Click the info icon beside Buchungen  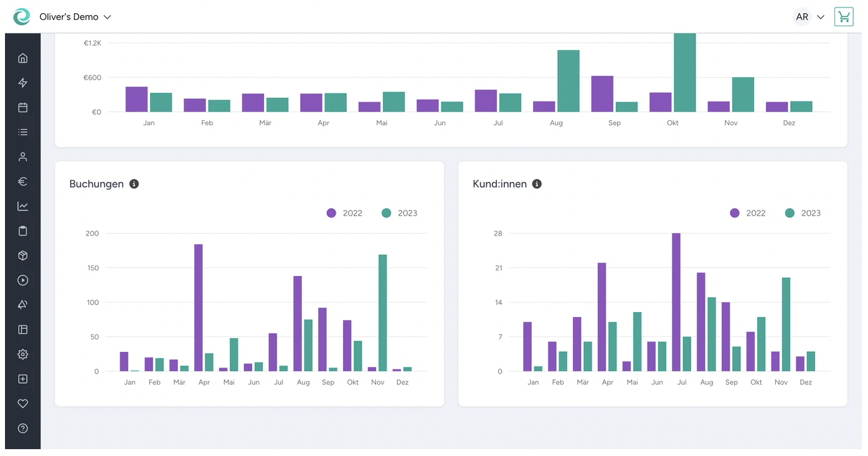click(134, 184)
